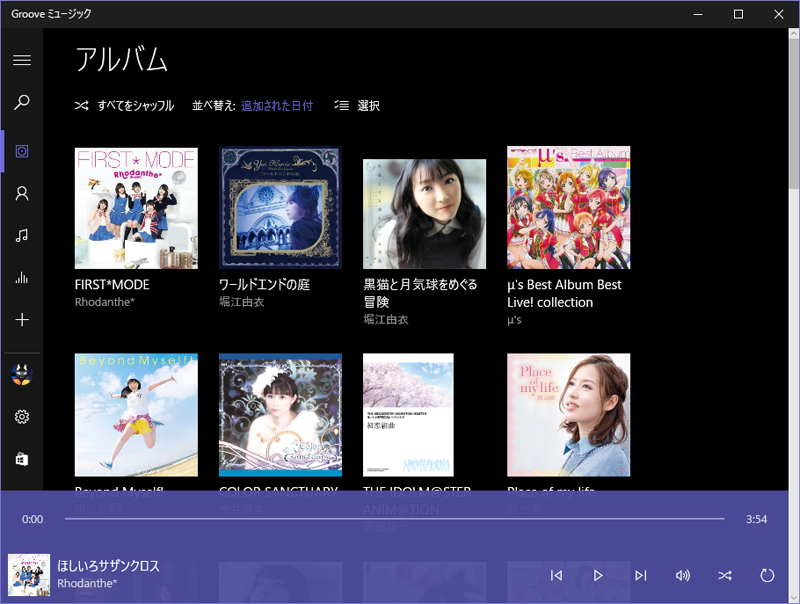Open Place of my life album cover

click(x=568, y=415)
